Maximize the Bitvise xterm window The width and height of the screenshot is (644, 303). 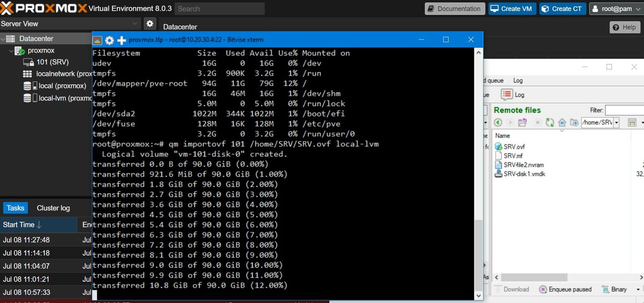coord(445,40)
